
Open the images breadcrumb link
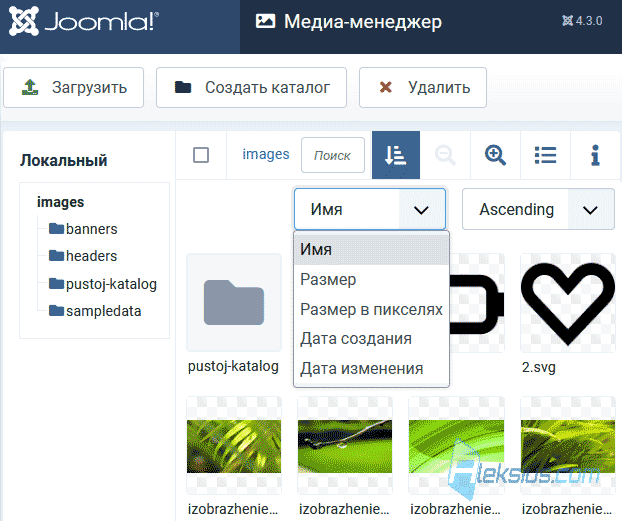click(266, 154)
